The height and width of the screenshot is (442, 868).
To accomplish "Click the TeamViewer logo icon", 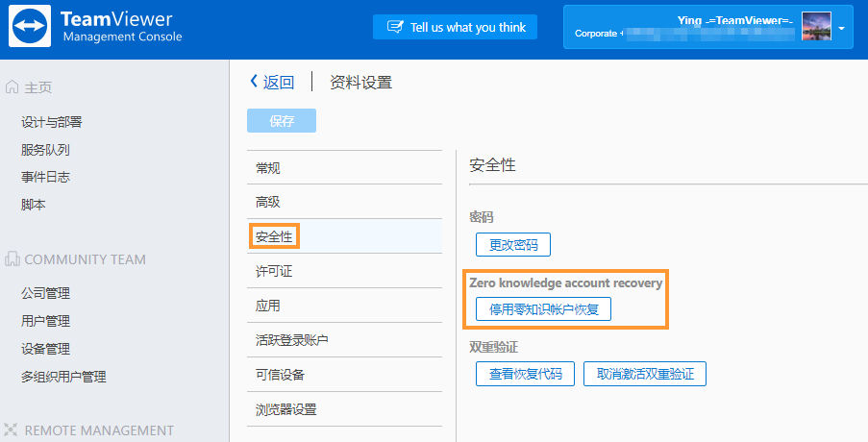I will 30,26.
